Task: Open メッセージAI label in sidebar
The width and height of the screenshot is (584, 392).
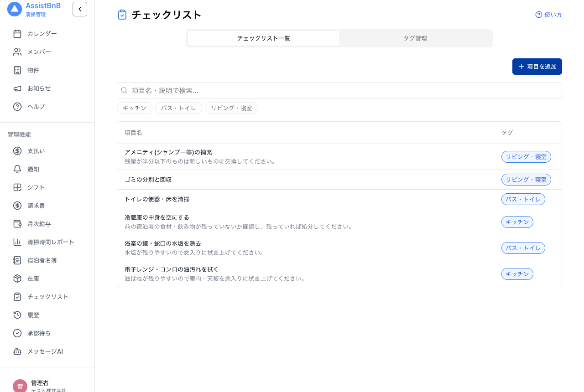Action: click(x=45, y=351)
